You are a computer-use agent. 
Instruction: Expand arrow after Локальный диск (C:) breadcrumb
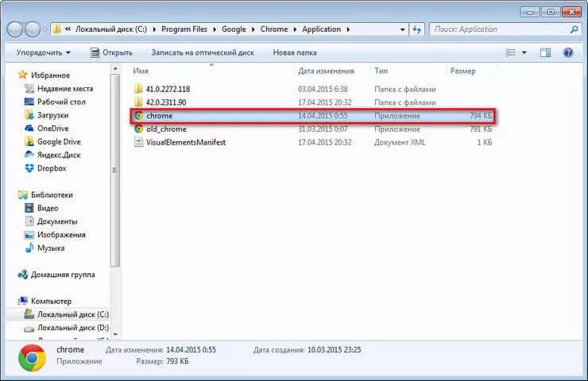[x=154, y=29]
